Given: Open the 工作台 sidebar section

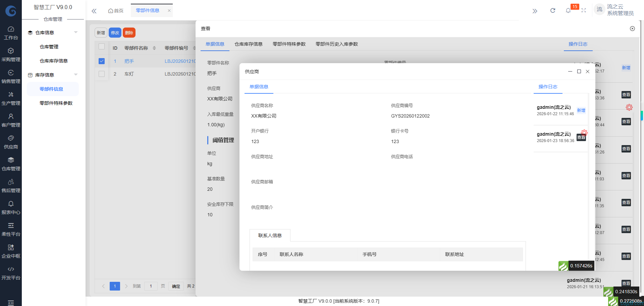Looking at the screenshot, I should (11, 34).
